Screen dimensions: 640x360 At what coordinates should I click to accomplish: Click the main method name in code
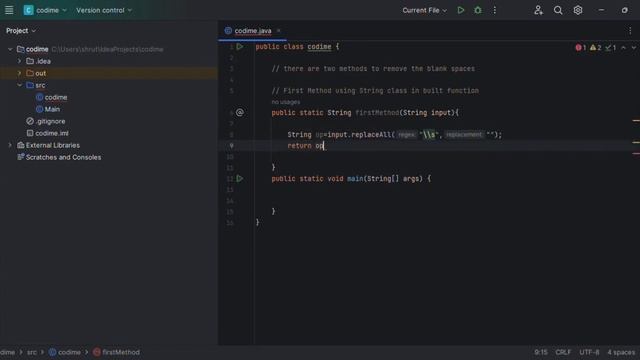[355, 179]
